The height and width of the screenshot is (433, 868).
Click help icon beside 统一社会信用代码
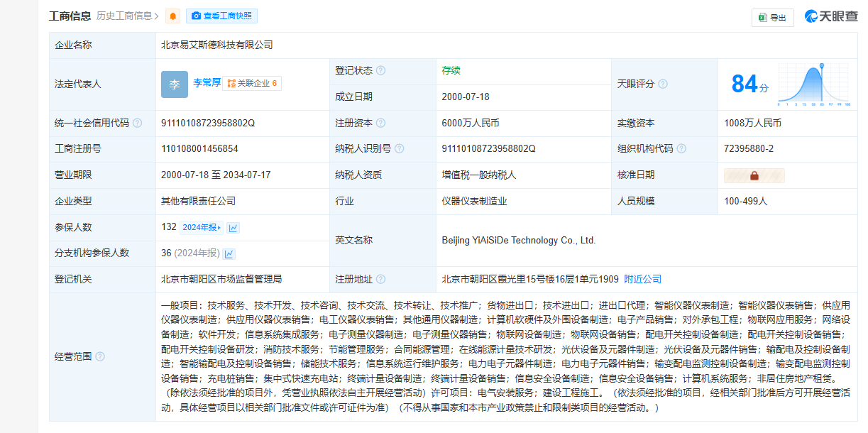(x=137, y=123)
